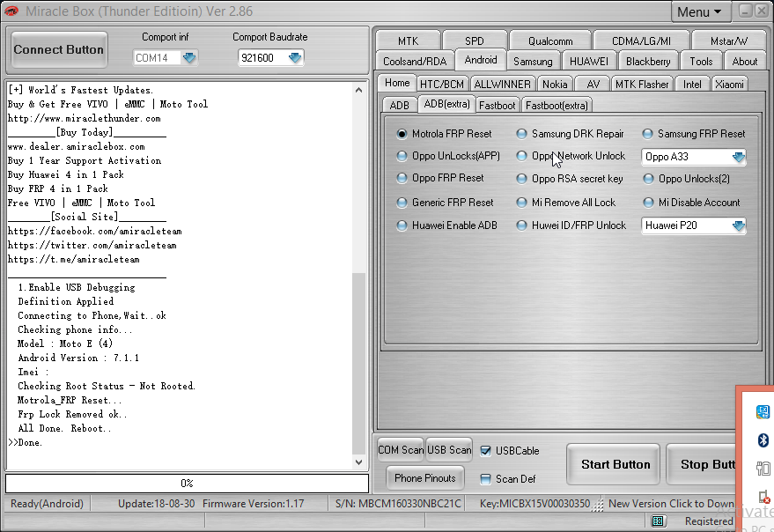Switch to the Coolsand/RDA tab

[x=415, y=62]
